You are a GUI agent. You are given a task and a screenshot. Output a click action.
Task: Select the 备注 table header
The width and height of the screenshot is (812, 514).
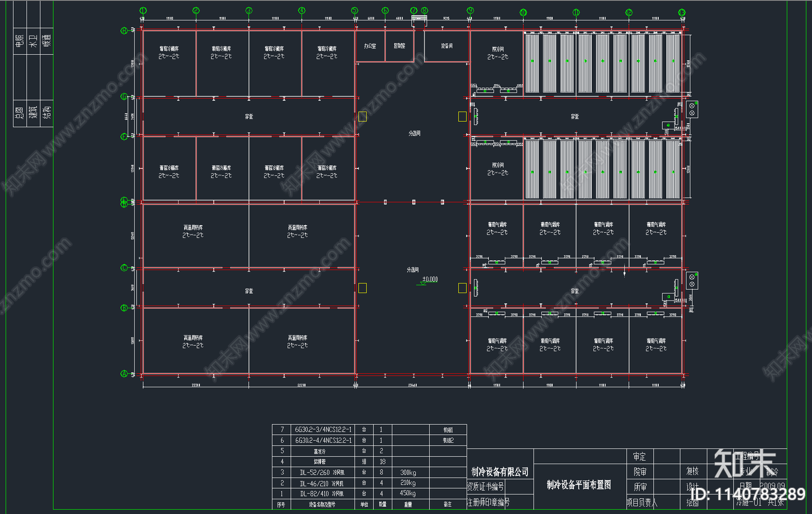447,504
